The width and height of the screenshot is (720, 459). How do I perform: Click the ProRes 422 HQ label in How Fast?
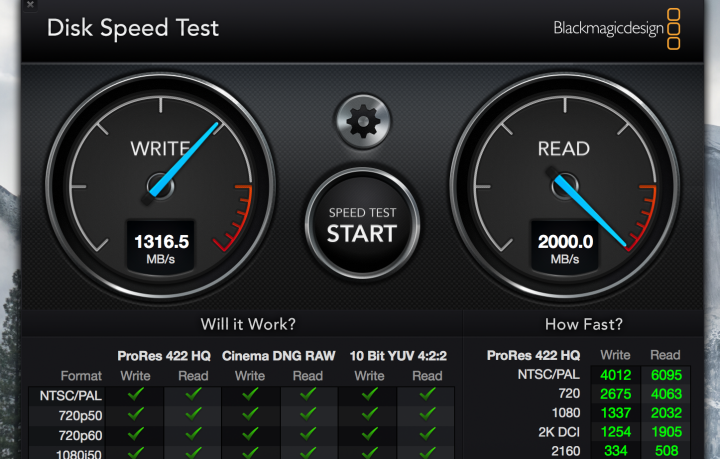pyautogui.click(x=533, y=355)
